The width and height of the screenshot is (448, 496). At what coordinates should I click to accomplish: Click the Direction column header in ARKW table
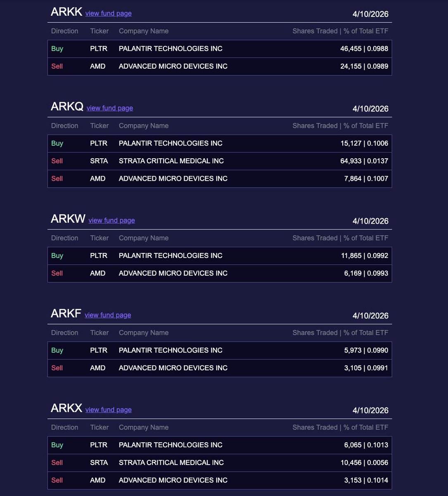coord(64,238)
